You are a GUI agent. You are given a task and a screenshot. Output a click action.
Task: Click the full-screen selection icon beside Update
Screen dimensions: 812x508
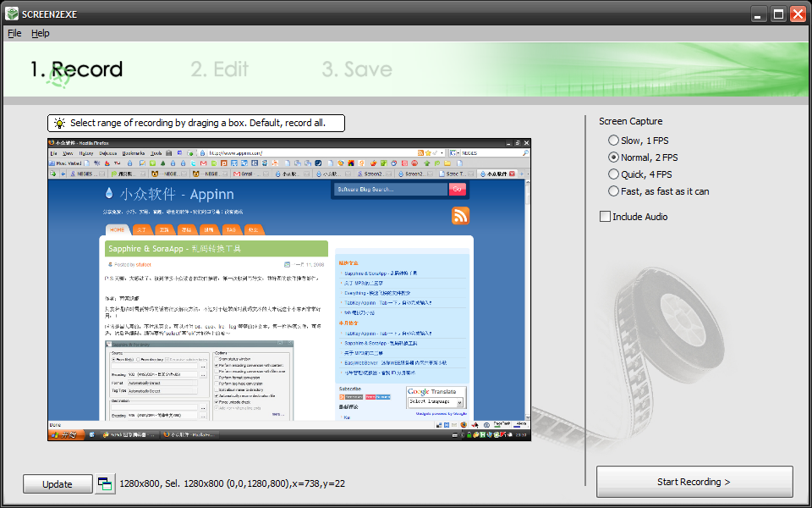pyautogui.click(x=105, y=484)
